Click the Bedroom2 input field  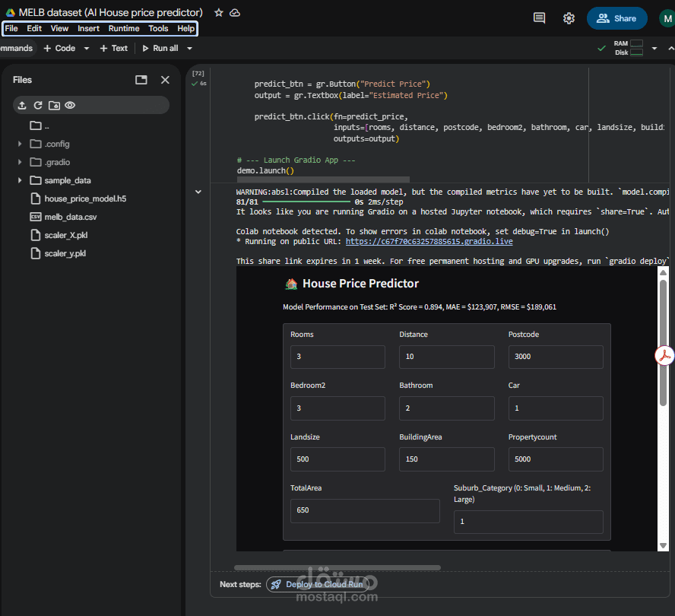coord(337,408)
